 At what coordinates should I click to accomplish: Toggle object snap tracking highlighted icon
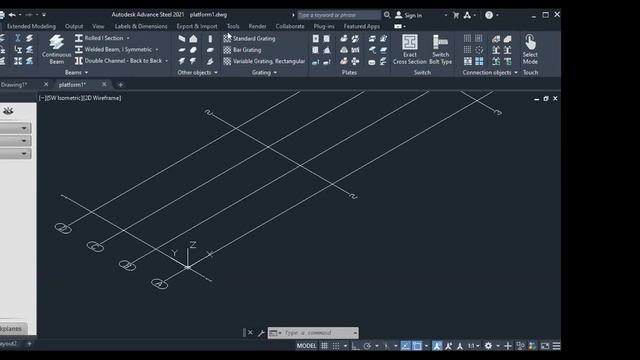[405, 346]
